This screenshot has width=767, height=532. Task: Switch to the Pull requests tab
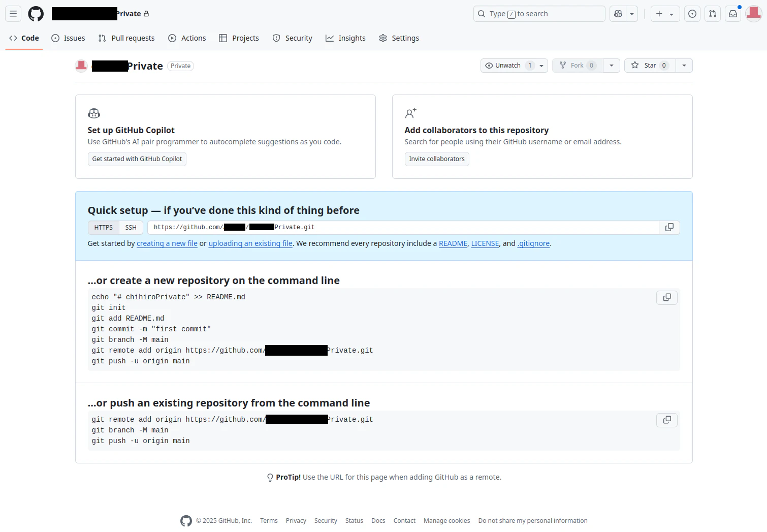(x=126, y=38)
